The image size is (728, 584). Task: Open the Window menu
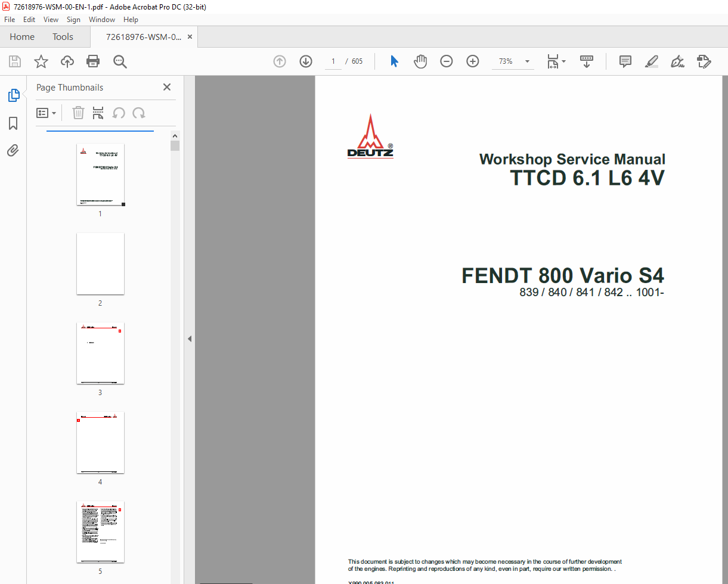point(102,20)
